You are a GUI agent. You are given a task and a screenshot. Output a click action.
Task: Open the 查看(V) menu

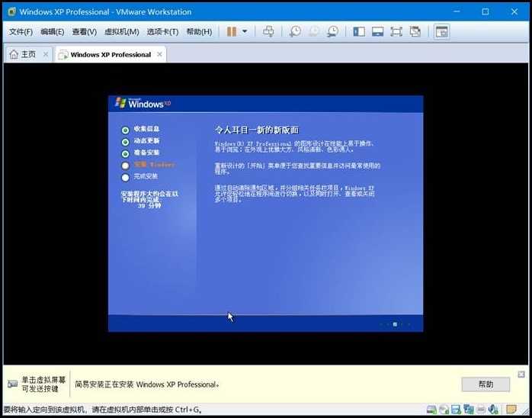[x=85, y=32]
